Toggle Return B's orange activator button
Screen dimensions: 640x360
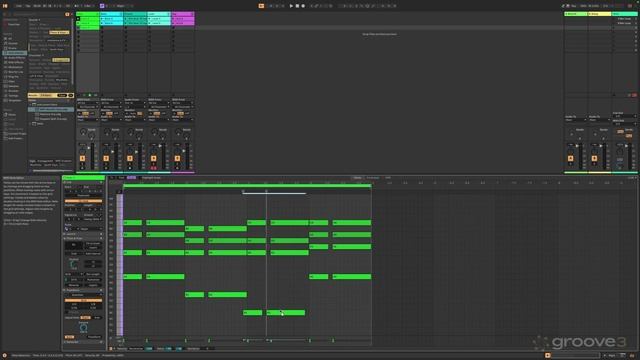click(x=594, y=158)
